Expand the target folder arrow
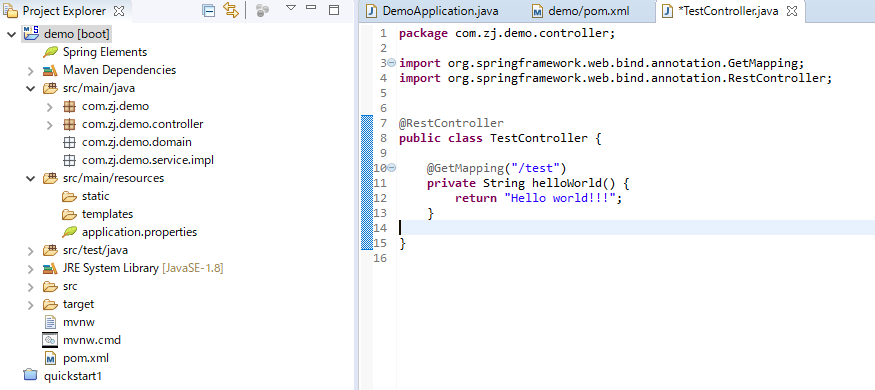Image resolution: width=875 pixels, height=390 pixels. [30, 305]
